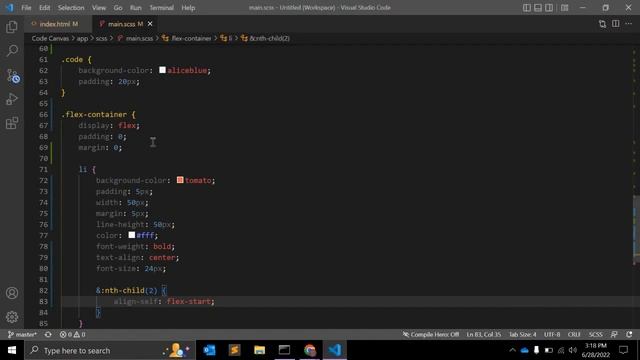
Task: Click the master branch in status bar
Action: [x=22, y=334]
